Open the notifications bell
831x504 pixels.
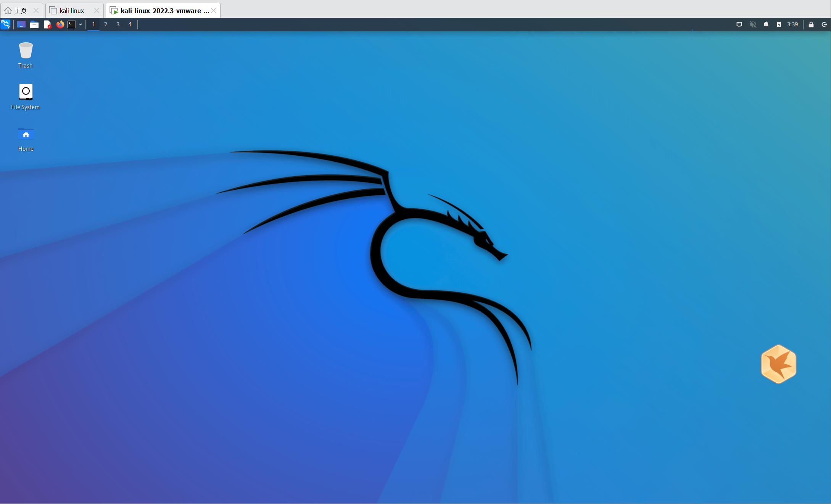(766, 24)
